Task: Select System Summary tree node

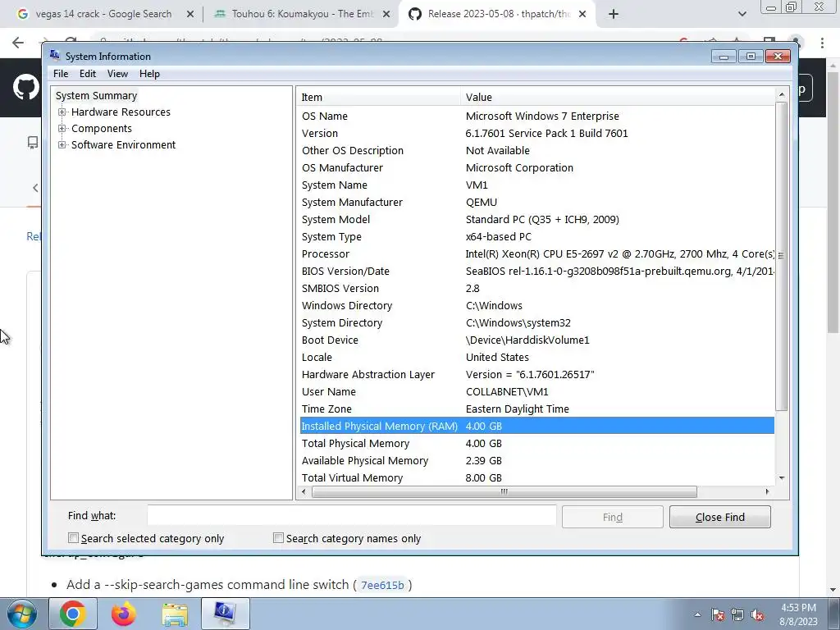Action: pos(97,95)
